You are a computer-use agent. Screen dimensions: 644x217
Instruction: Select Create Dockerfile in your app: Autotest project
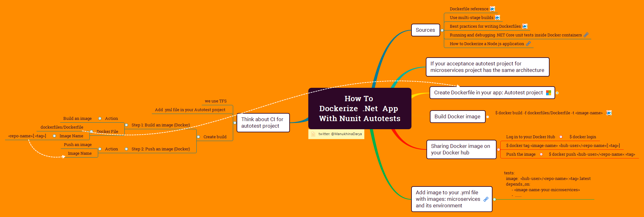pos(492,93)
